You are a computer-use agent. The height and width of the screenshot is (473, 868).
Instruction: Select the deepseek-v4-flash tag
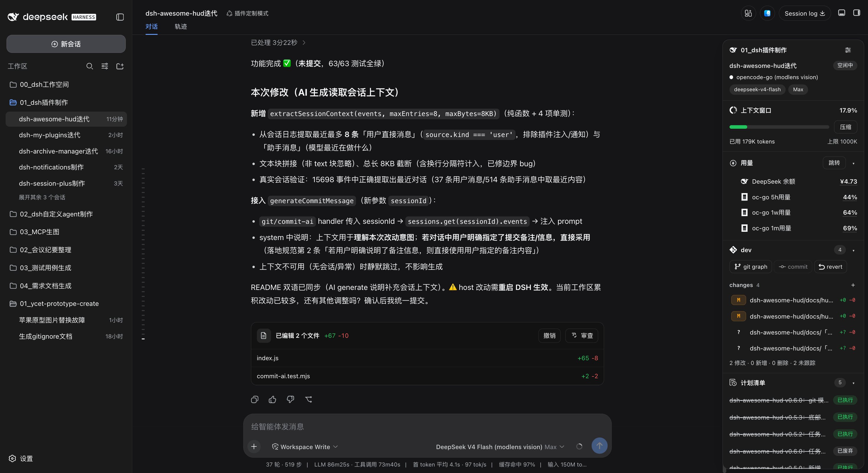757,89
